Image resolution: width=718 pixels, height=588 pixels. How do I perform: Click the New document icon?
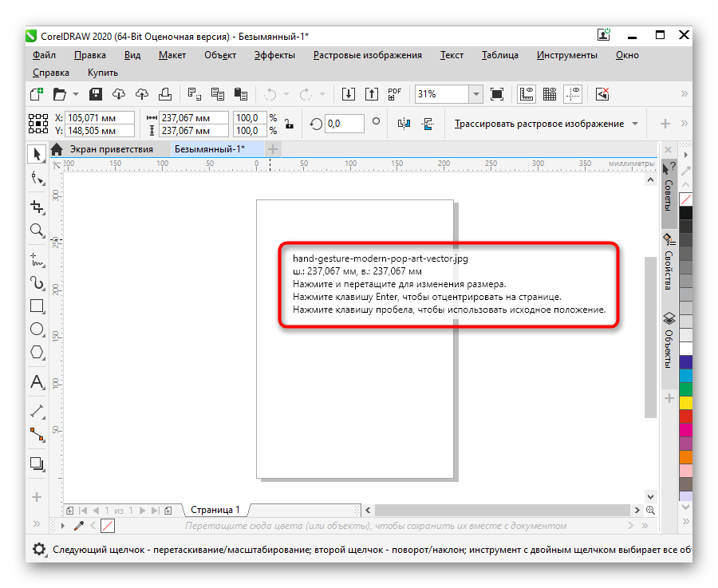point(37,94)
